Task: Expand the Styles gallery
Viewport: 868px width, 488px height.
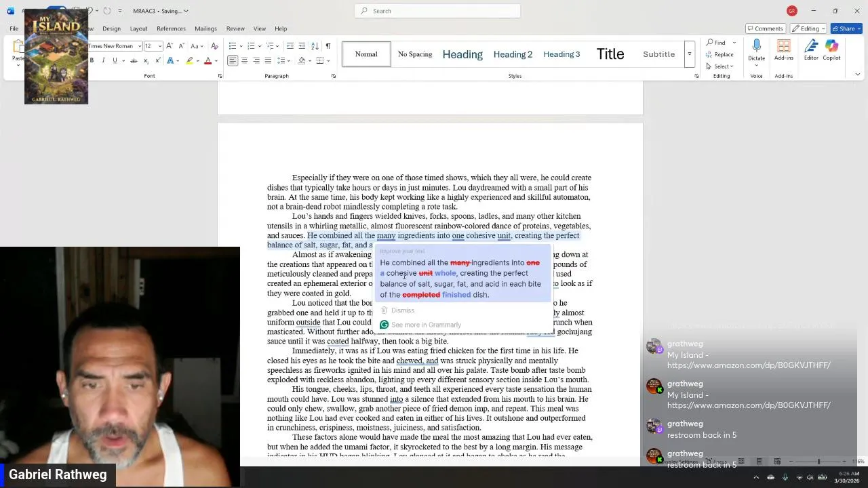Action: 689,54
